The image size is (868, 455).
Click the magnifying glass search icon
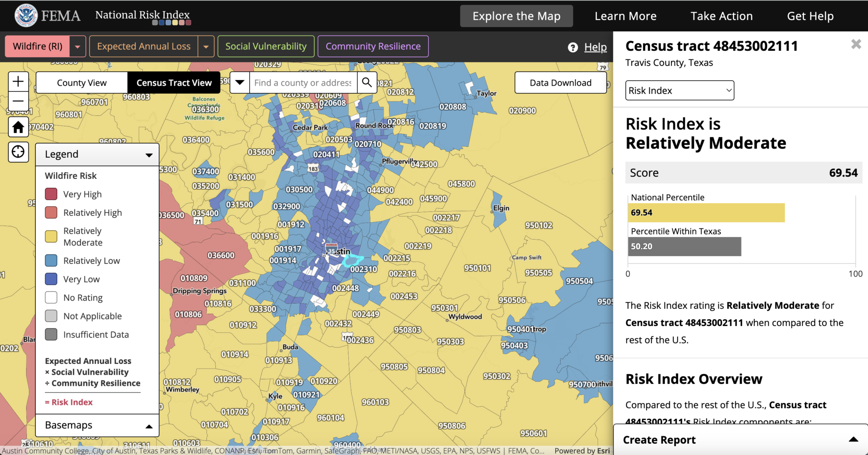click(367, 82)
